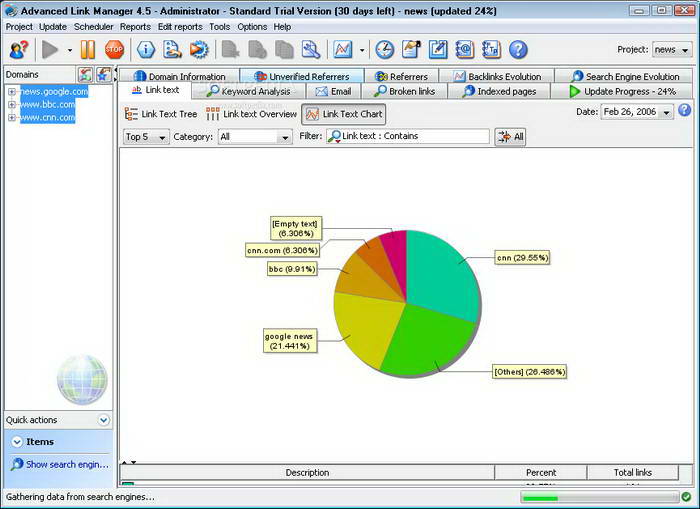Open Update Progress - 24% tab

(x=622, y=92)
